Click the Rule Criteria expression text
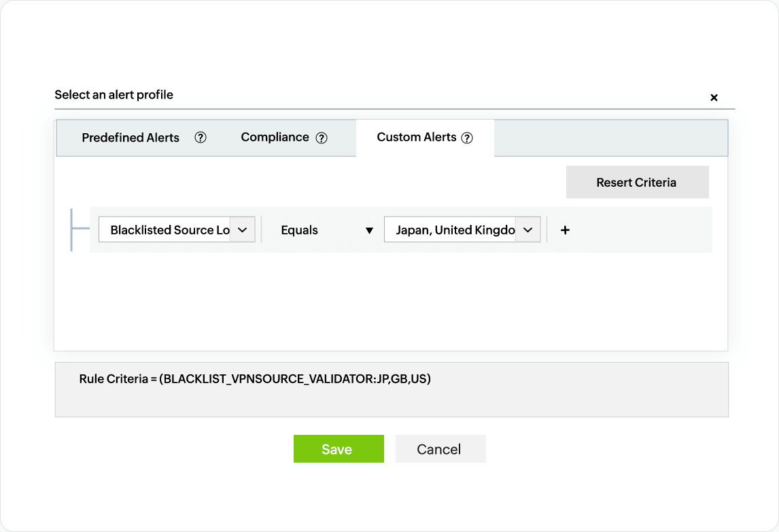The width and height of the screenshot is (779, 532). (255, 379)
